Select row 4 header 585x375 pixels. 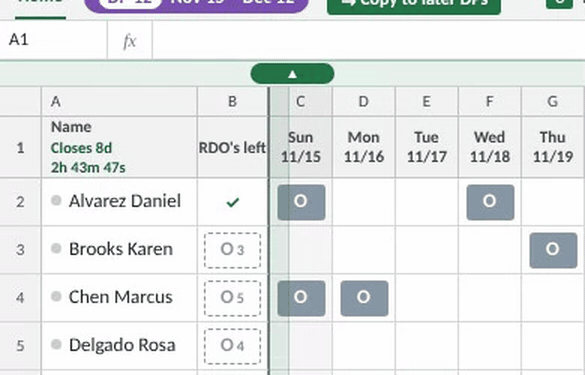point(21,298)
